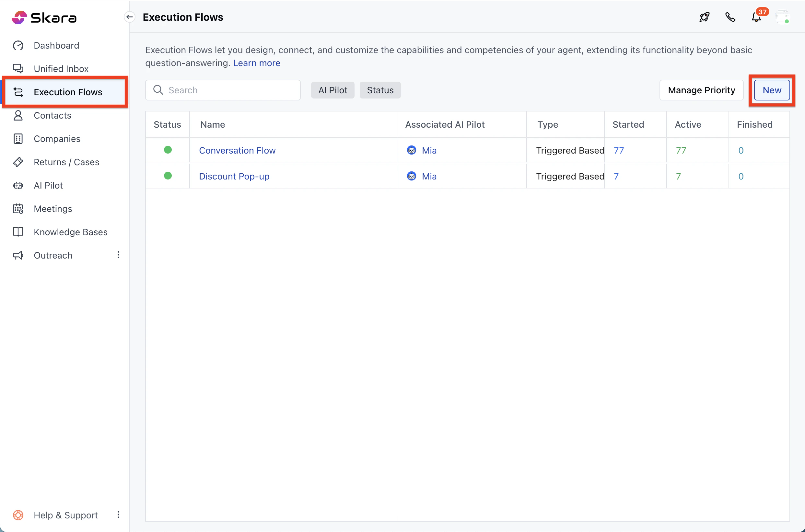Screen dimensions: 805x532
Task: Click green status dot for Discount Pop-up
Action: [x=168, y=176]
